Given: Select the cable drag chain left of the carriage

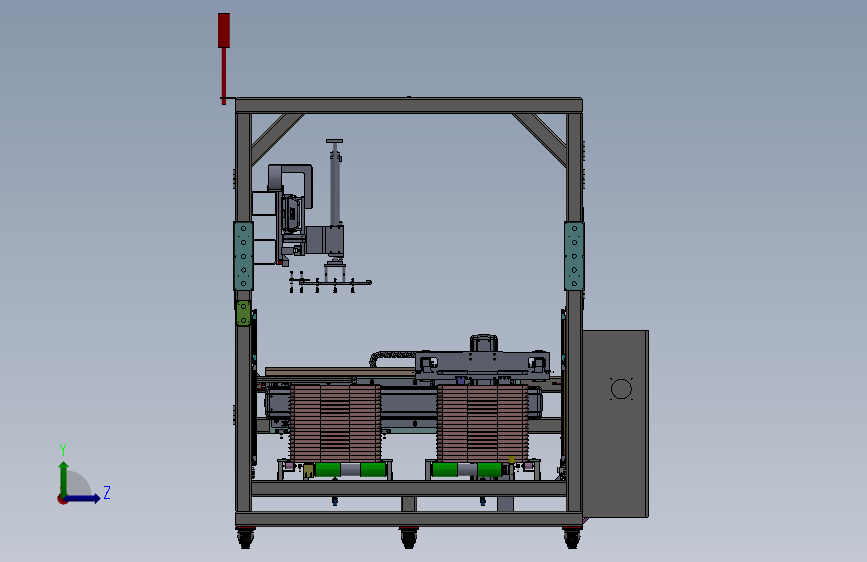Looking at the screenshot, I should [x=392, y=357].
